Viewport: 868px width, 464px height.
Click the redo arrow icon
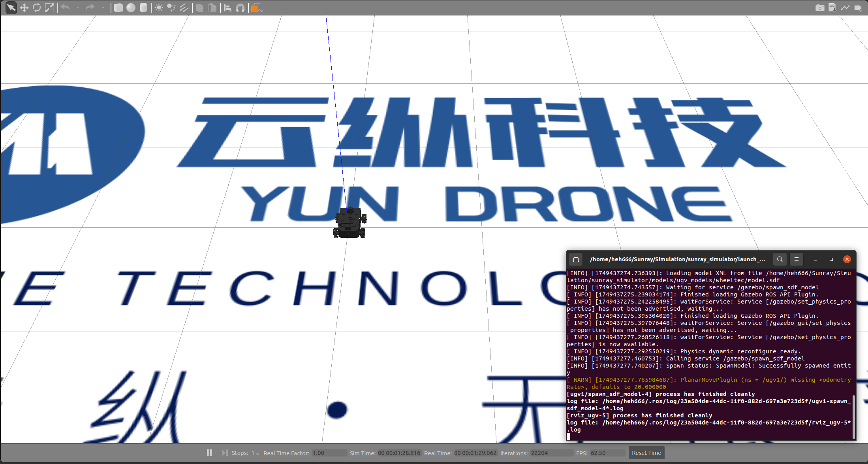[90, 8]
